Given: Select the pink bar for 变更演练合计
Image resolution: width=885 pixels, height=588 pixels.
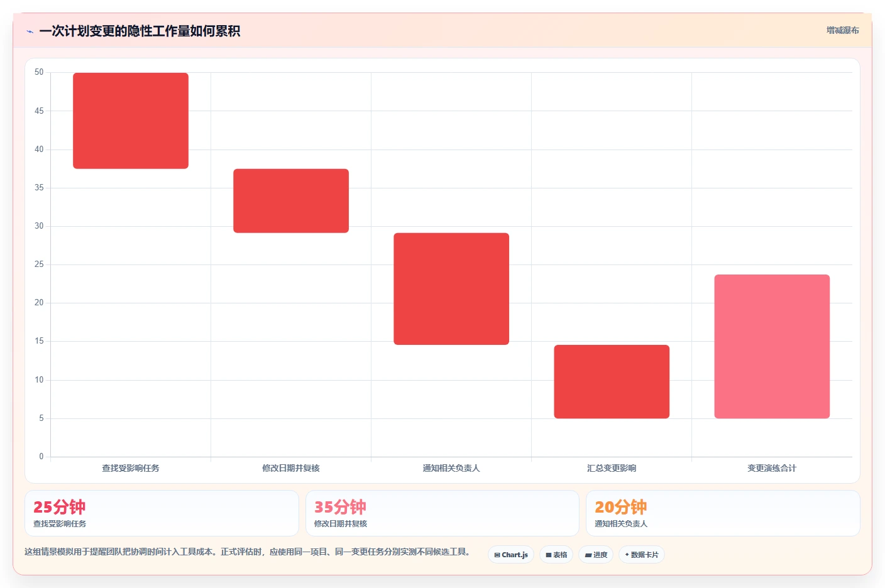Looking at the screenshot, I should tap(772, 347).
